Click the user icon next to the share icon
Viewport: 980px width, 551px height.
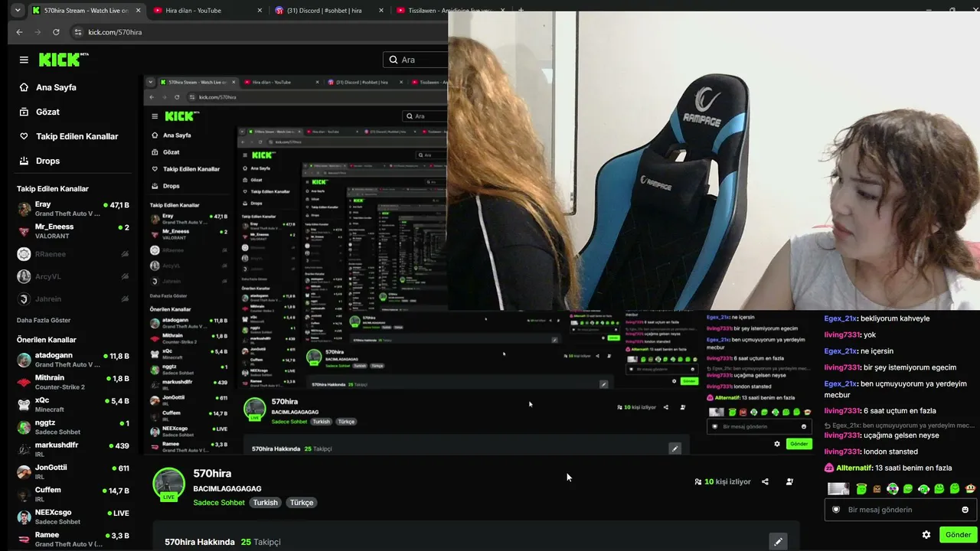789,482
